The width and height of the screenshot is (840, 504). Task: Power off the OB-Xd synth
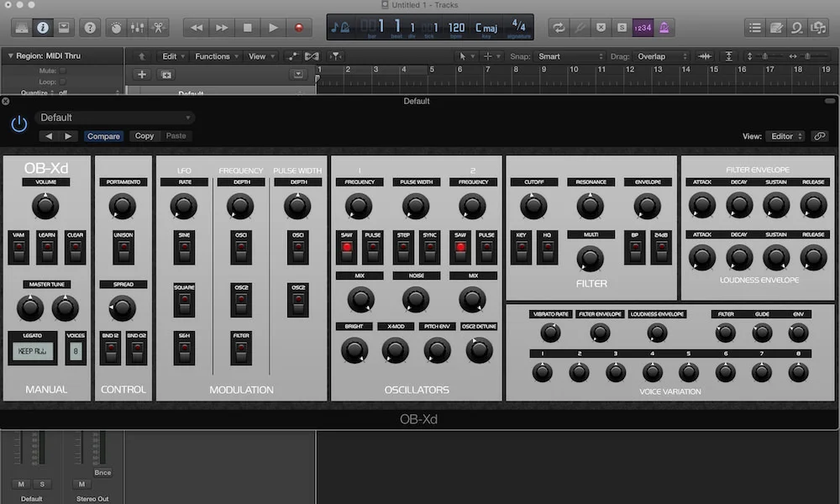click(x=18, y=123)
